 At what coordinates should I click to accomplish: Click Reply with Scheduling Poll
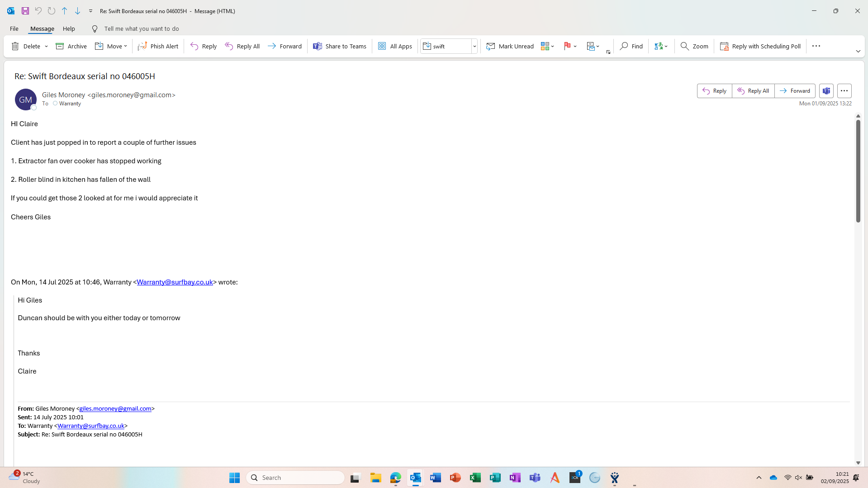click(760, 46)
